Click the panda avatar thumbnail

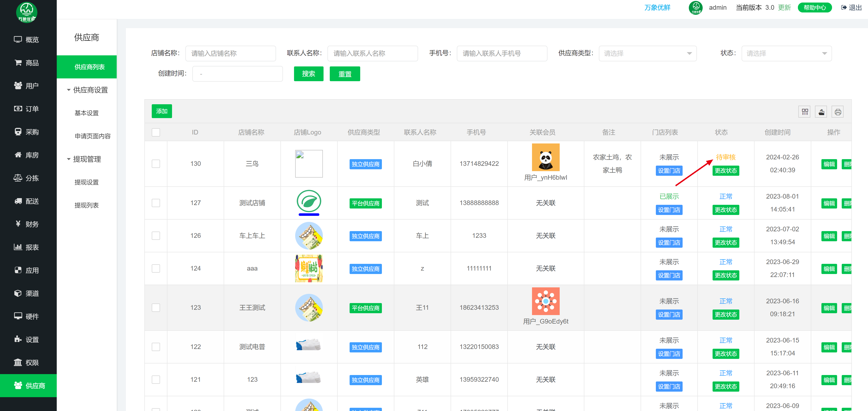click(x=546, y=157)
